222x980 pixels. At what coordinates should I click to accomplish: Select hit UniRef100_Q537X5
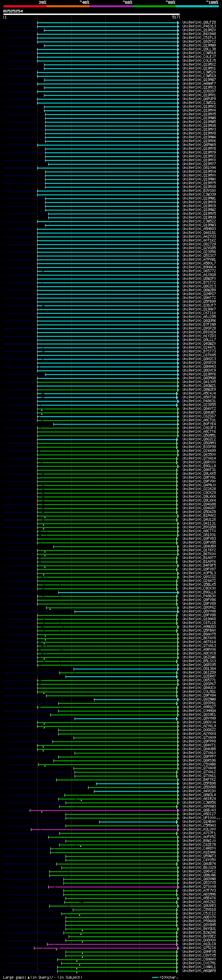(x=199, y=883)
